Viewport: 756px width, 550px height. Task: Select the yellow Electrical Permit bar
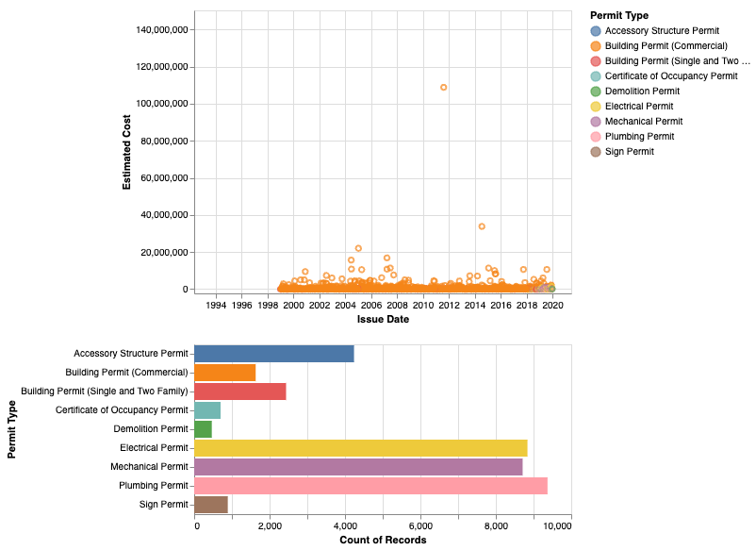coord(360,448)
